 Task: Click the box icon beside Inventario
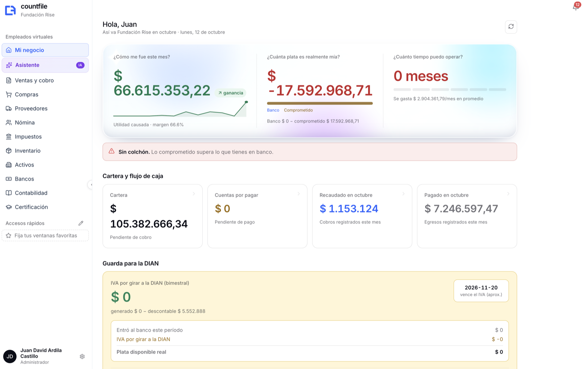pyautogui.click(x=9, y=151)
